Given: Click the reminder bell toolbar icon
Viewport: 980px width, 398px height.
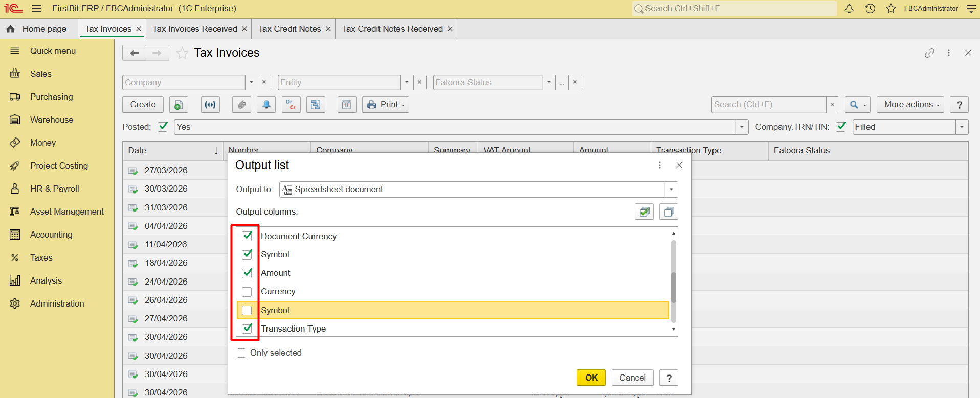Looking at the screenshot, I should (266, 105).
